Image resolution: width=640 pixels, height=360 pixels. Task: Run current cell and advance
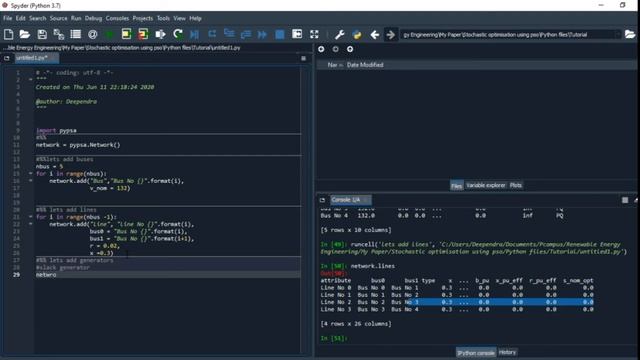tap(143, 35)
